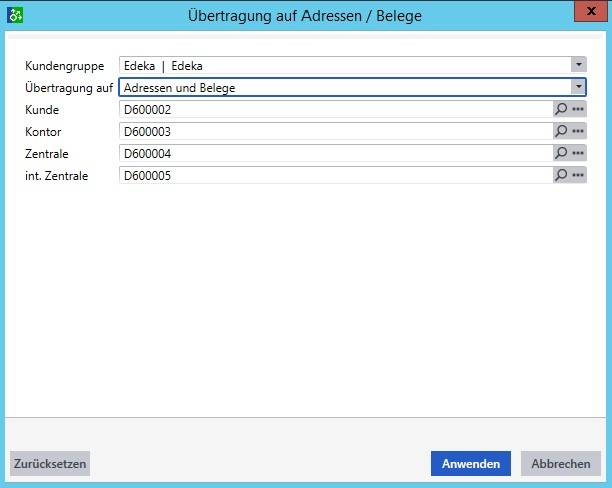Open the search lookup for Kontor field
Screen dimensions: 612x488
[x=561, y=131]
